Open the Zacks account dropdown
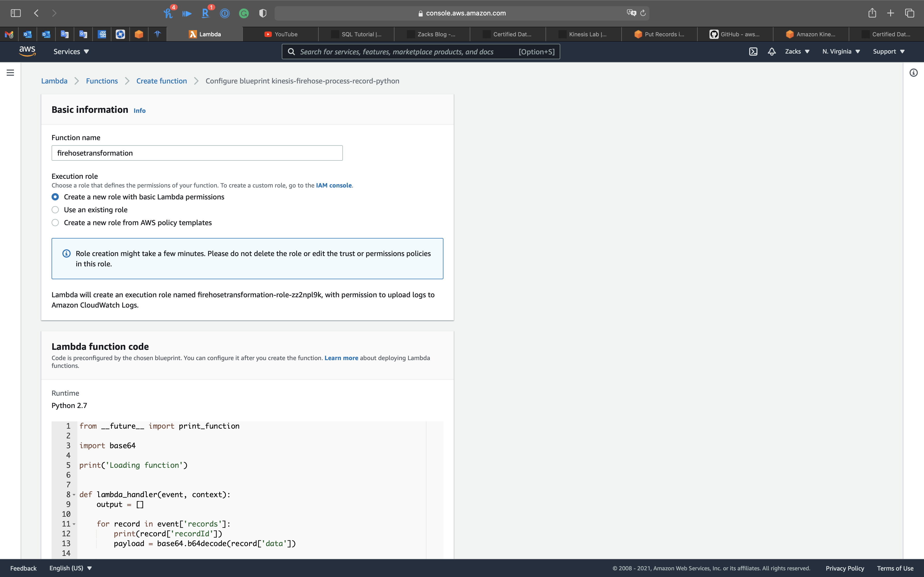The width and height of the screenshot is (924, 577). [797, 52]
